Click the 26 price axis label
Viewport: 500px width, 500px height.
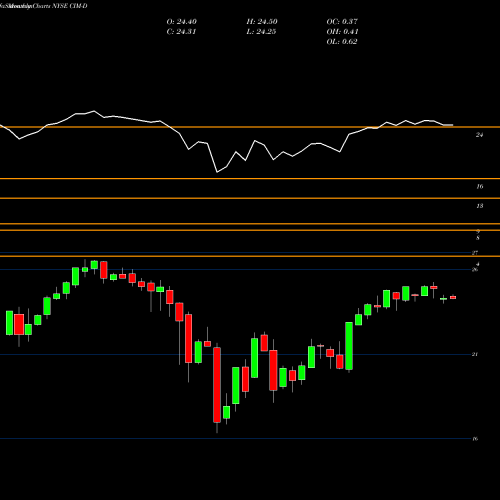tap(475, 269)
